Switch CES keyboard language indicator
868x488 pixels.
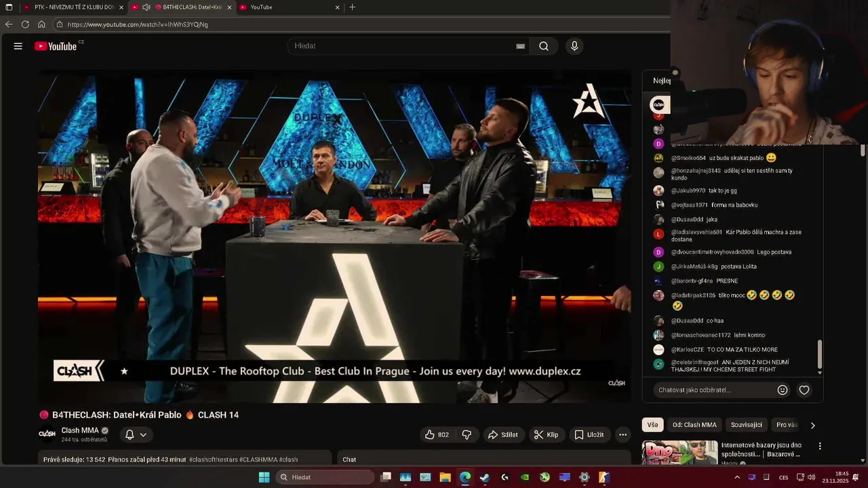click(x=784, y=477)
